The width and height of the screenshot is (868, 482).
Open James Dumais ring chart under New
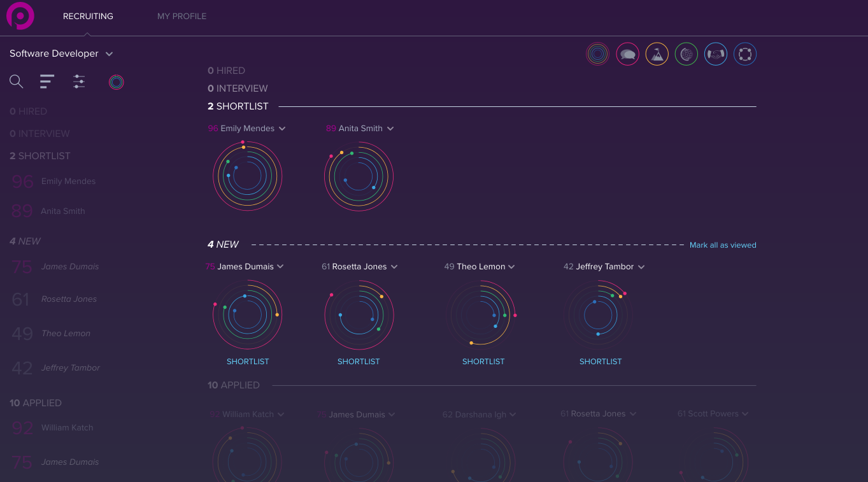pyautogui.click(x=247, y=315)
